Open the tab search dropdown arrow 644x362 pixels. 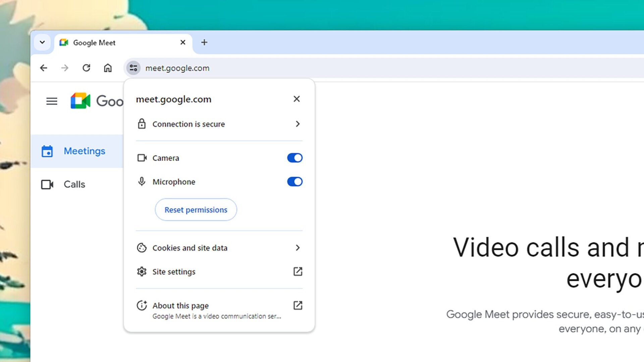pyautogui.click(x=42, y=42)
